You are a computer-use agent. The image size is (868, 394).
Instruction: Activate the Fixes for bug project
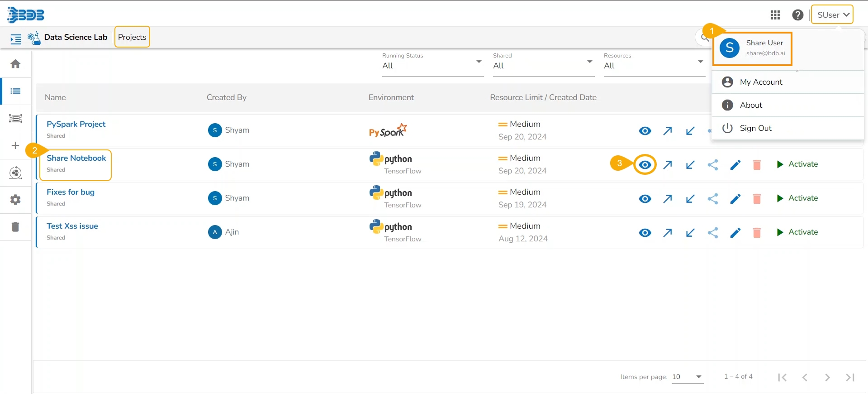point(797,198)
